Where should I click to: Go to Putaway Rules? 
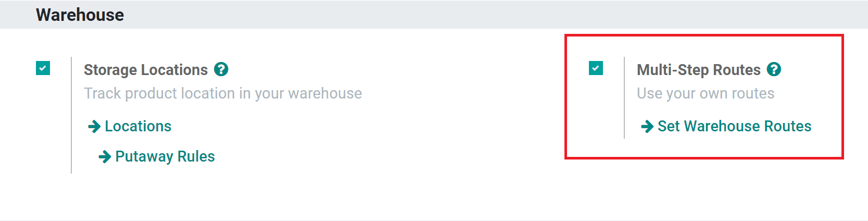(x=165, y=156)
